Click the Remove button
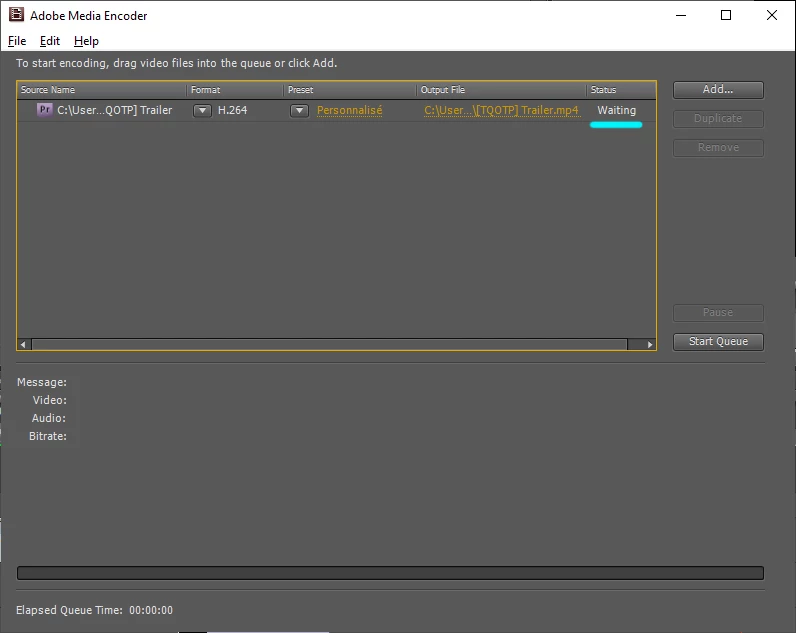796x633 pixels. [x=718, y=148]
